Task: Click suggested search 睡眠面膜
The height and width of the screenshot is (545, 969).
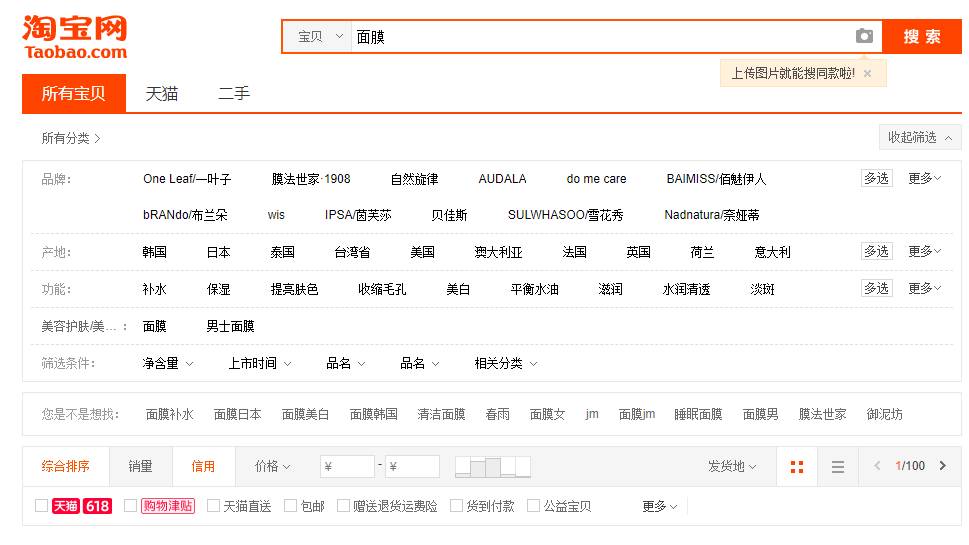Action: tap(698, 414)
